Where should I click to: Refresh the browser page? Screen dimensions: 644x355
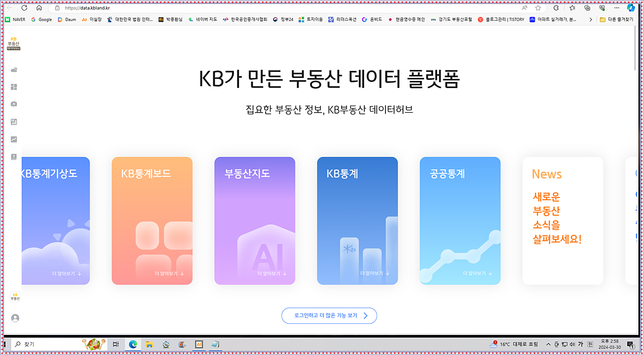(24, 8)
